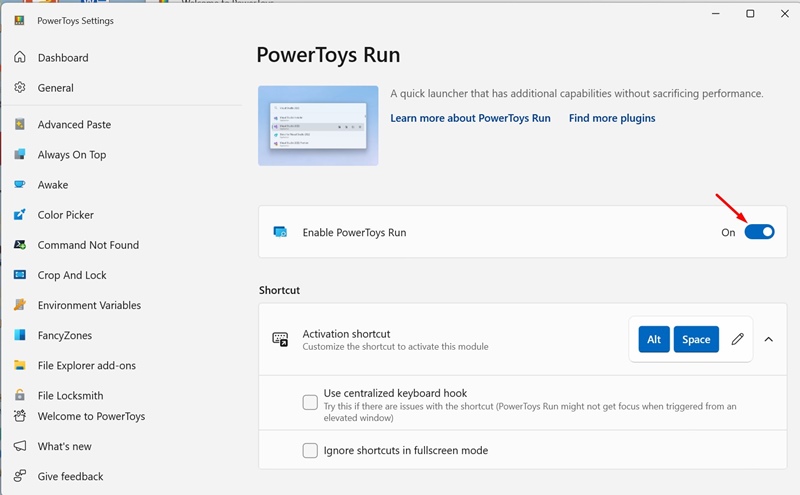Open File Locksmith settings
800x495 pixels.
[70, 395]
